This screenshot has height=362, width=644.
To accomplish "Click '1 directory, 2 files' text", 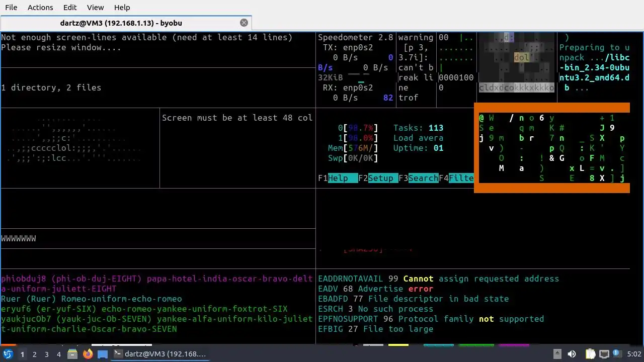I will tap(51, 87).
